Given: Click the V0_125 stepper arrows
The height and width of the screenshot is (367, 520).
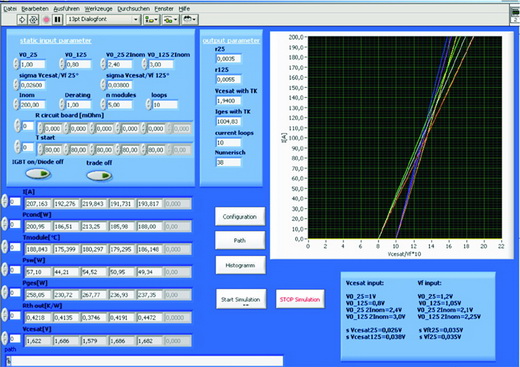Looking at the screenshot, I should (62, 64).
